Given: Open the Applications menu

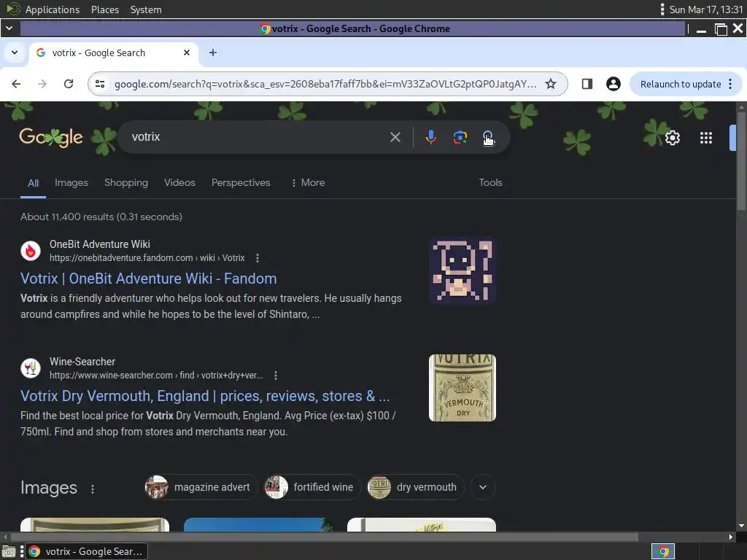Looking at the screenshot, I should (x=53, y=9).
